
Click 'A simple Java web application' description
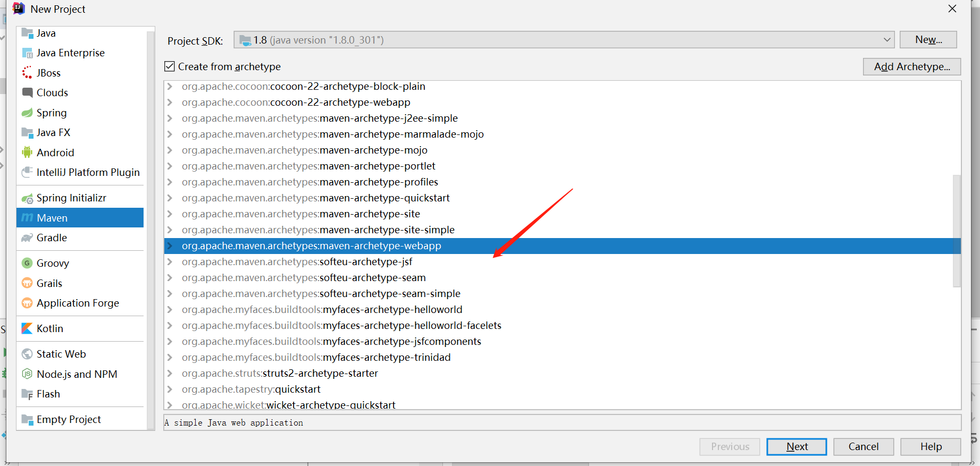point(234,423)
